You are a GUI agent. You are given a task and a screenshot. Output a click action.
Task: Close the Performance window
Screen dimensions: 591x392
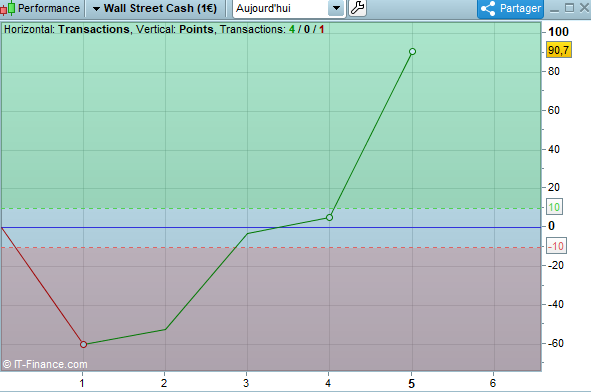tap(584, 8)
